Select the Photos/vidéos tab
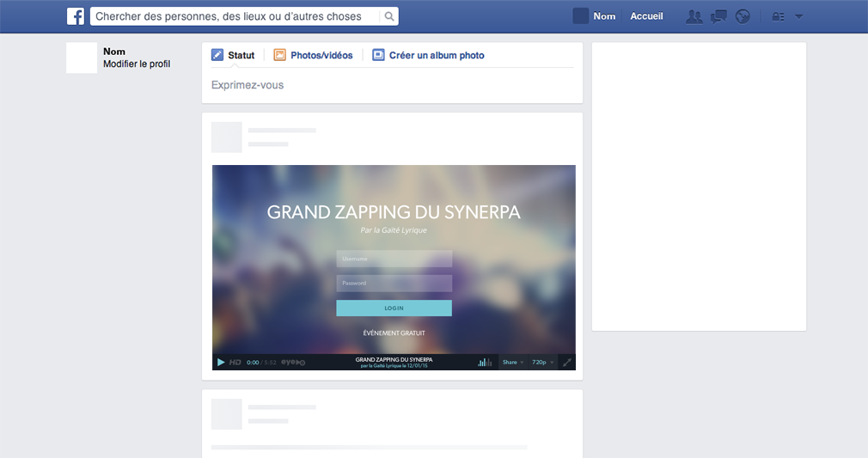The height and width of the screenshot is (458, 868). (321, 55)
